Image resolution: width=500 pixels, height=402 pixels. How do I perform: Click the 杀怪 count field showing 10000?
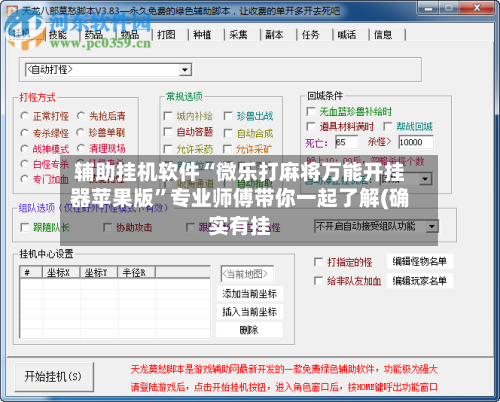point(416,142)
